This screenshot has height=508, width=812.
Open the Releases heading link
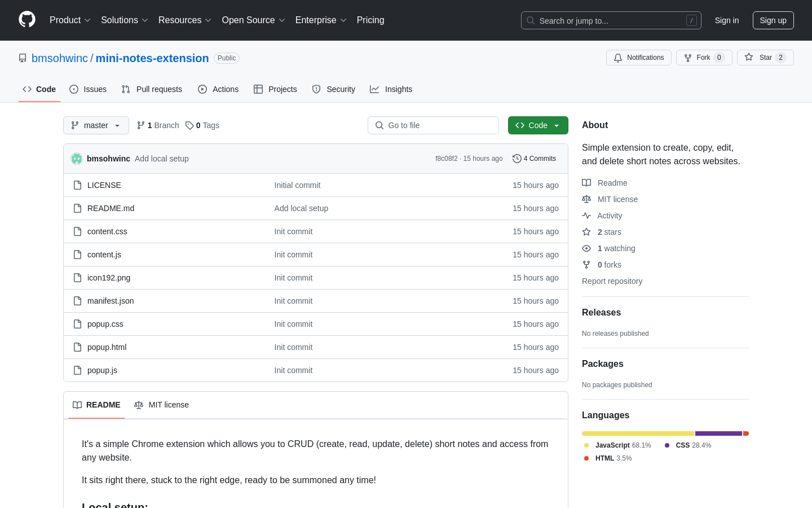coord(601,313)
